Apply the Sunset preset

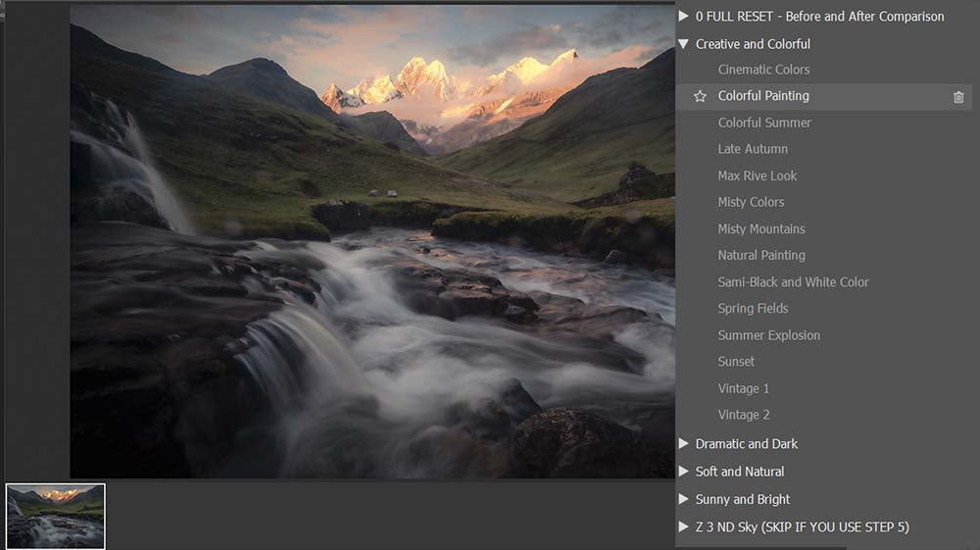click(736, 362)
